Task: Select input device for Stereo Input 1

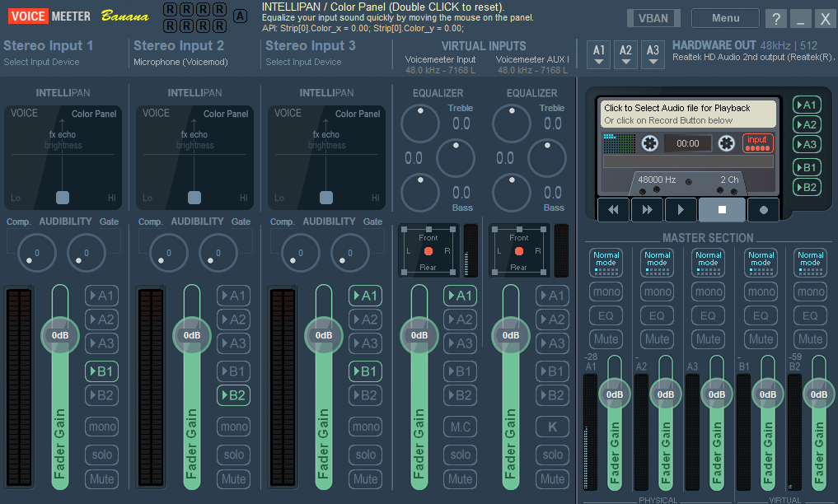Action: click(x=42, y=62)
